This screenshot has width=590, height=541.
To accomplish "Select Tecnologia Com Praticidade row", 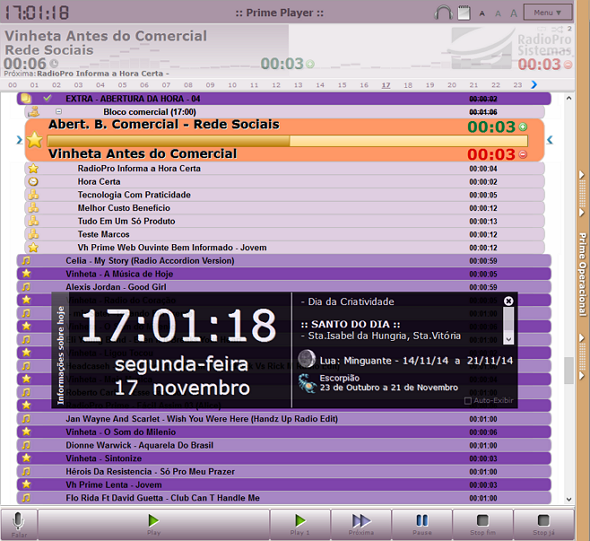I will click(284, 195).
